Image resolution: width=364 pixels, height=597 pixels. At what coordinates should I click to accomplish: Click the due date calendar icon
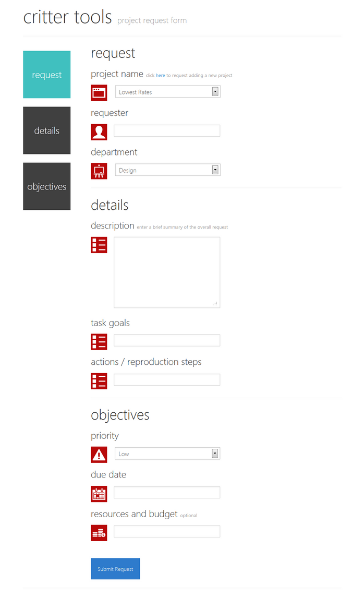(x=99, y=494)
